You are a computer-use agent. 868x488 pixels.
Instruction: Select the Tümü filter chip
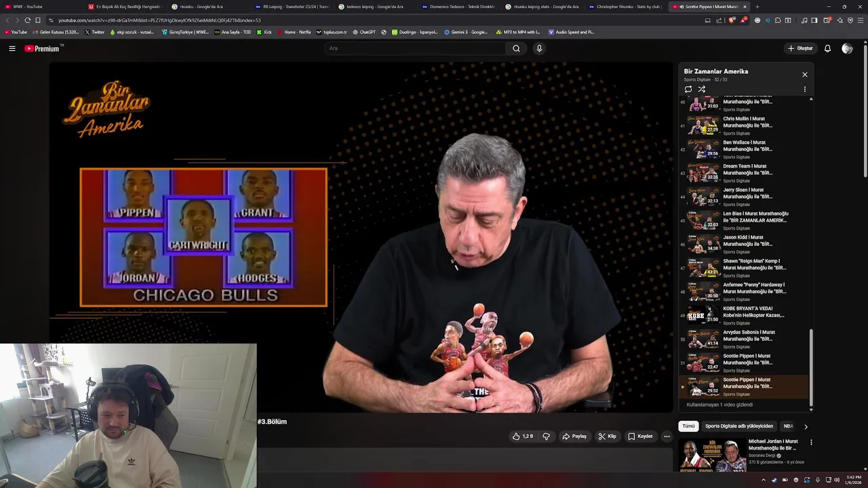(688, 426)
